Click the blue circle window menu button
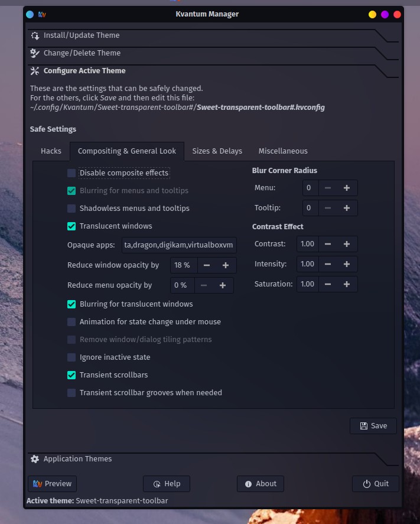Viewport: 420px width, 524px height. click(x=30, y=14)
